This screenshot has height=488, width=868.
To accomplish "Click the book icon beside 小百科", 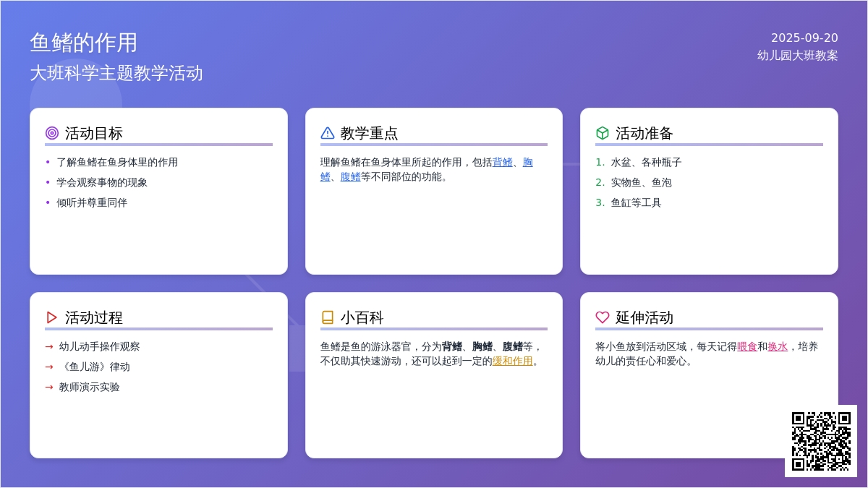I will 327,317.
